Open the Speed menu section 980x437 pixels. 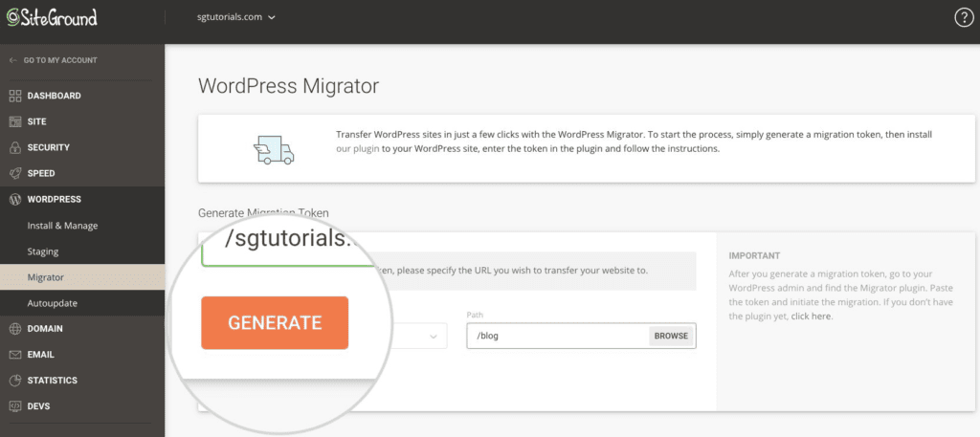pos(40,173)
